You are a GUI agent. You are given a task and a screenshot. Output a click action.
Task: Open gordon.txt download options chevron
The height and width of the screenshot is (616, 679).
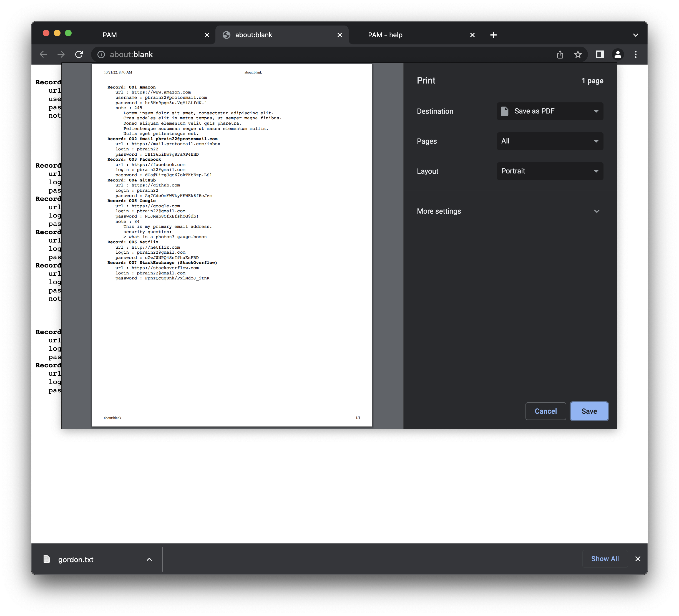point(149,559)
